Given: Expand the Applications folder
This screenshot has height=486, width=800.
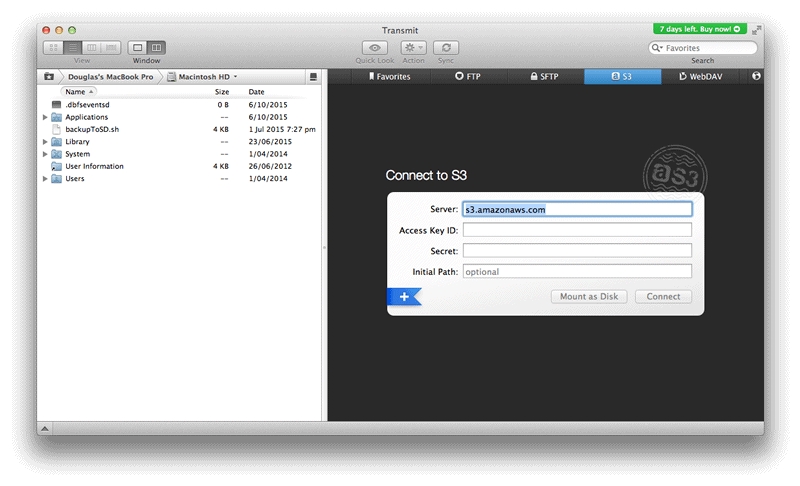Looking at the screenshot, I should click(x=45, y=117).
